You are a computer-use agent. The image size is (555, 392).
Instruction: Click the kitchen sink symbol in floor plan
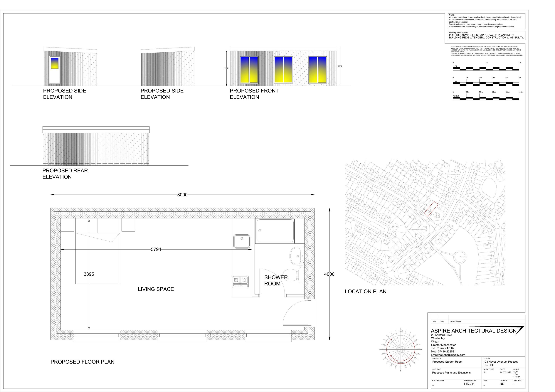(242, 241)
